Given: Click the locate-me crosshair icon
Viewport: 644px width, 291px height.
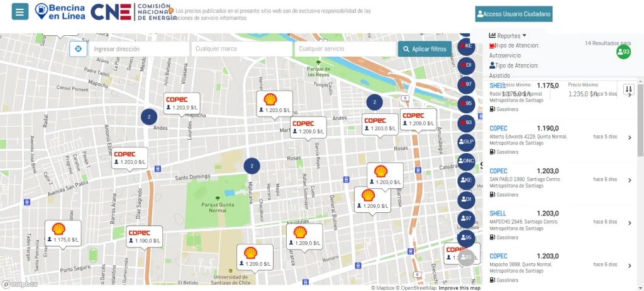Looking at the screenshot, I should [78, 49].
